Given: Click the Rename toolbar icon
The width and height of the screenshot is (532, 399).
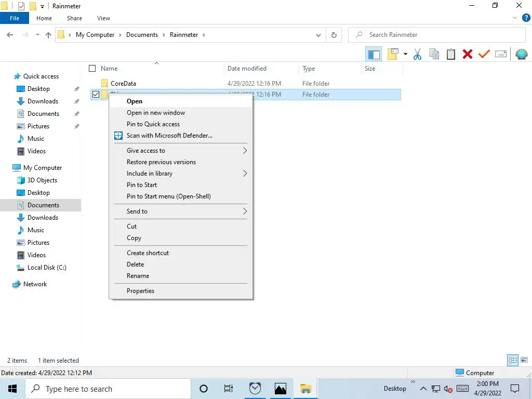Looking at the screenshot, I should tap(501, 54).
